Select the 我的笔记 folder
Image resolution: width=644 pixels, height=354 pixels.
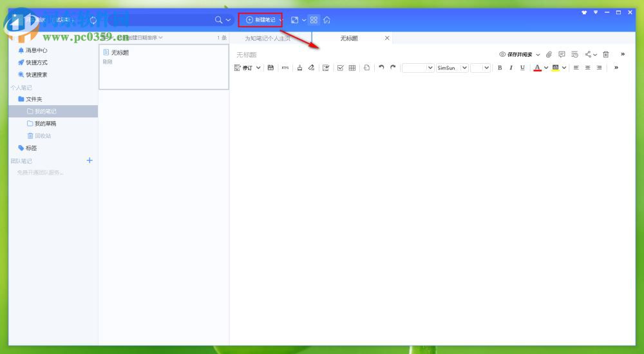53,112
